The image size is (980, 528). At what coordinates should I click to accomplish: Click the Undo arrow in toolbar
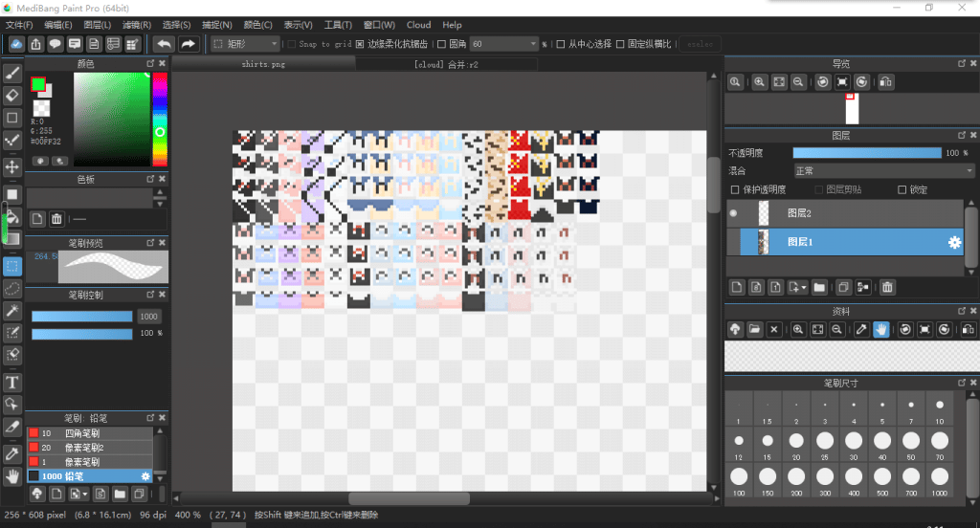[x=164, y=44]
